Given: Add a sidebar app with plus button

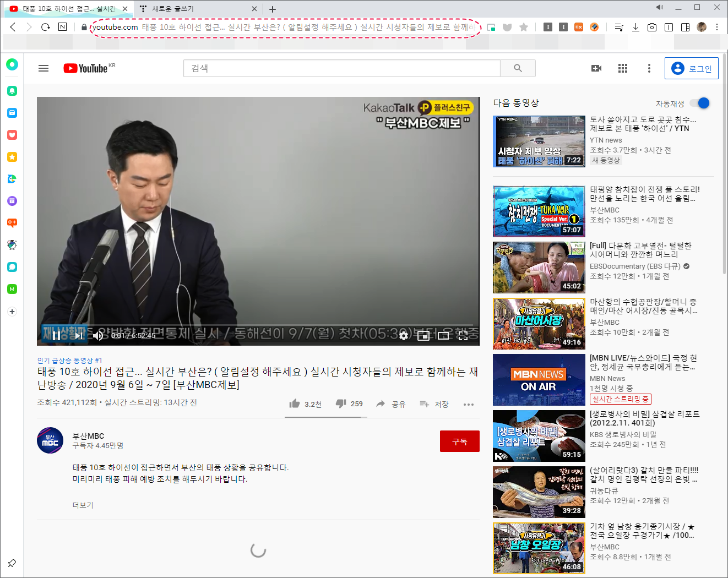Looking at the screenshot, I should coord(12,312).
